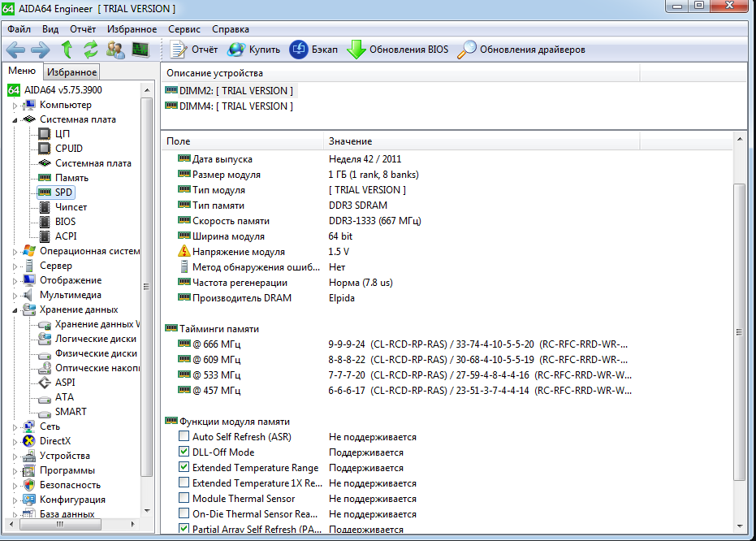Click the Поле column header

click(242, 141)
